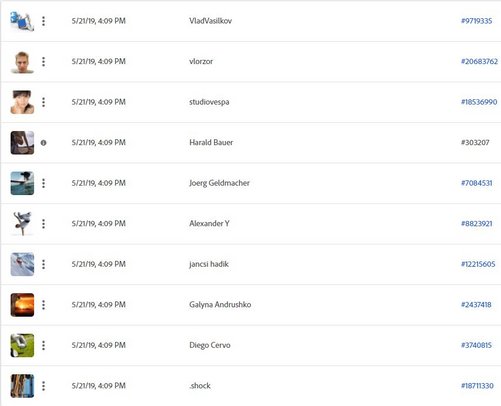Select the man's face thumbnail by vlorzor
The image size is (501, 406).
[x=22, y=62]
